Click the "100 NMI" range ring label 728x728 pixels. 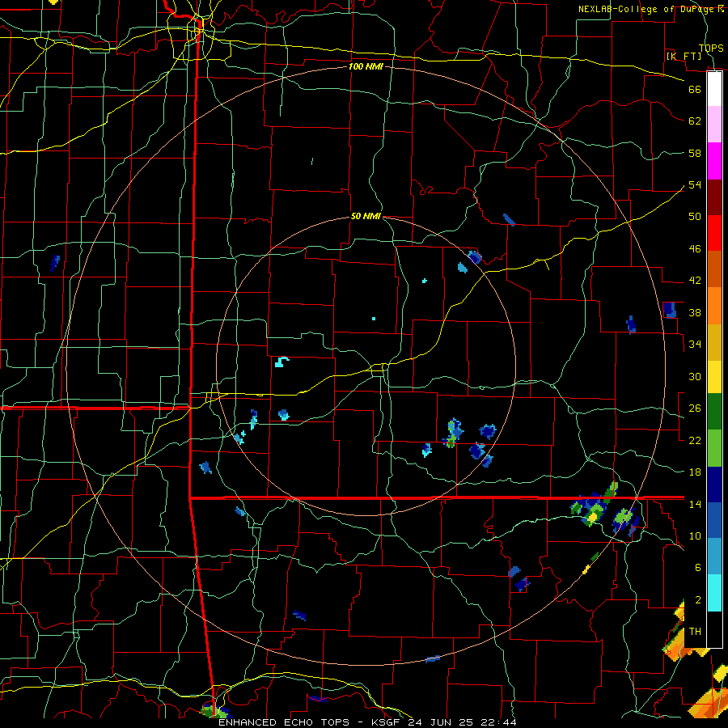(x=366, y=66)
